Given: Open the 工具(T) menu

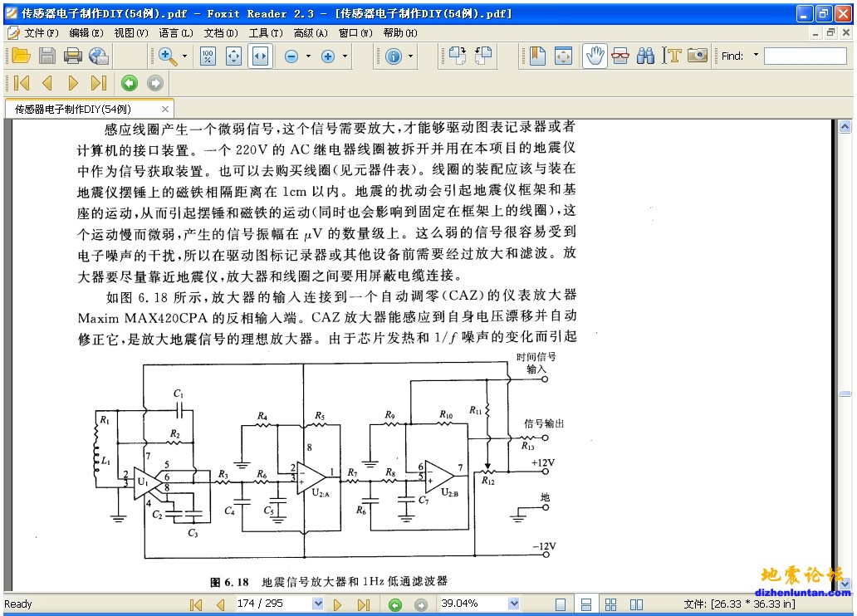Looking at the screenshot, I should tap(266, 33).
